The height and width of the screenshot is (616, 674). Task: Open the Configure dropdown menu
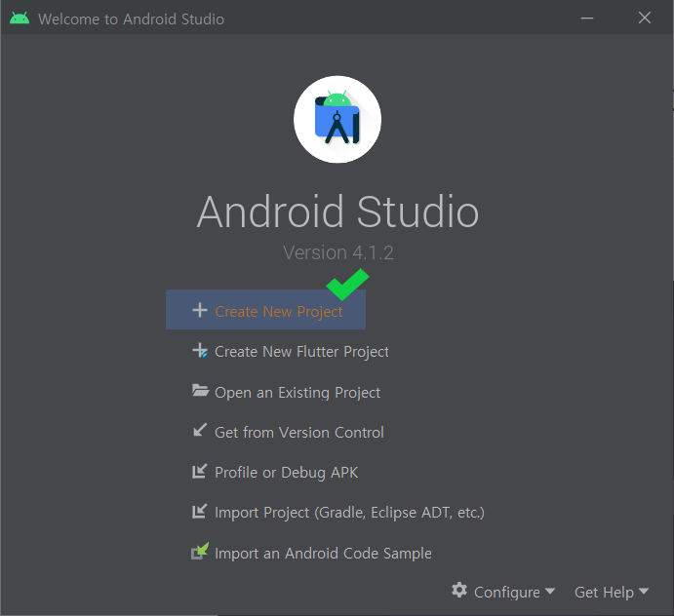[503, 592]
